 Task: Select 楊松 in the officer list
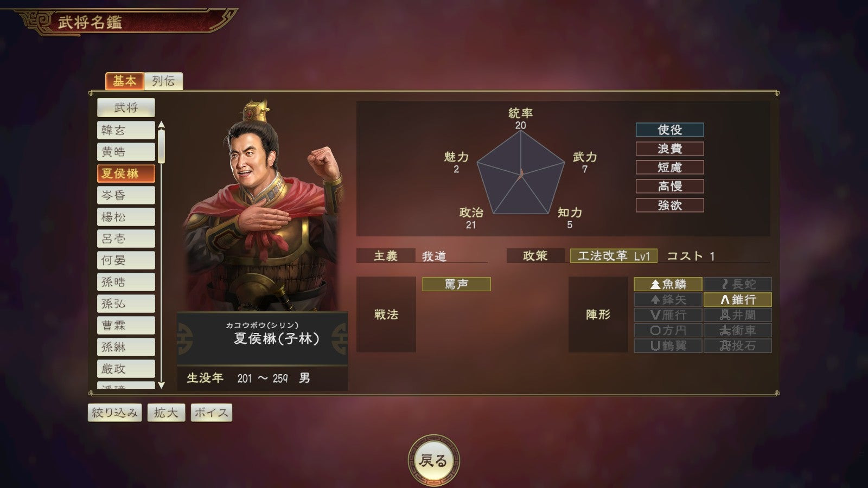[x=126, y=217]
